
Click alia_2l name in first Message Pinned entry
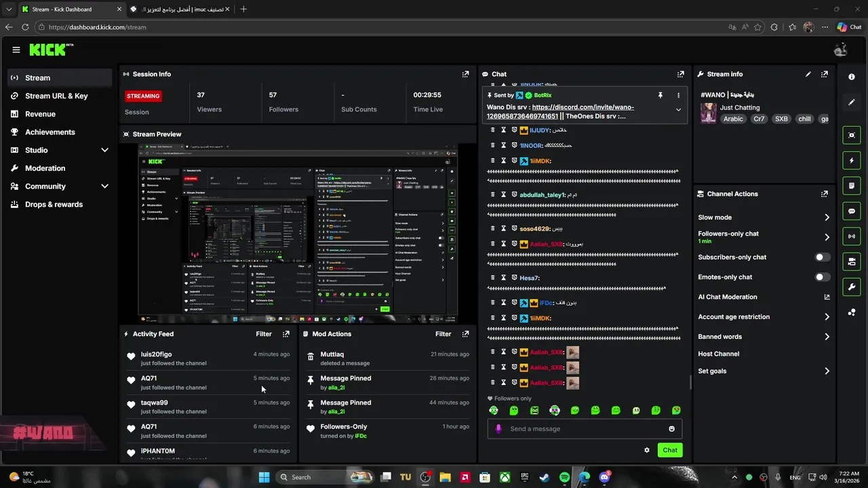coord(336,388)
